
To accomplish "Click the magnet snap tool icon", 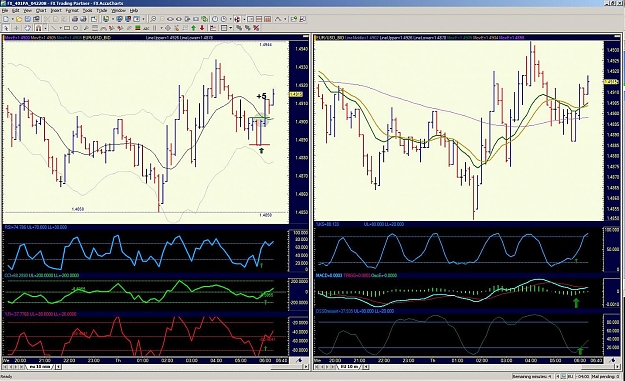I will [38, 28].
